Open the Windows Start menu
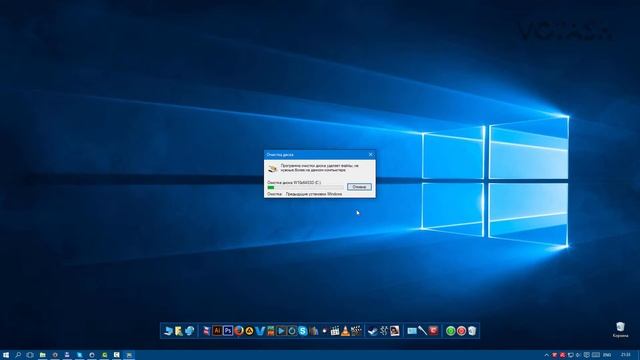This screenshot has height=360, width=640. click(6, 355)
